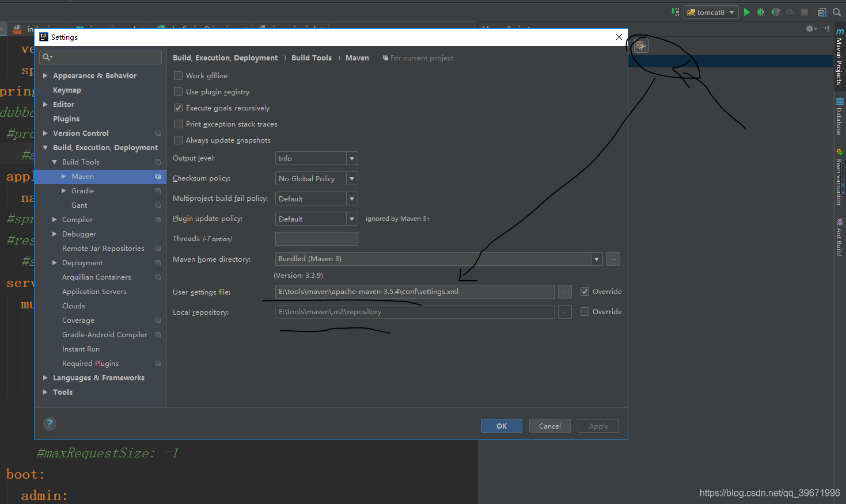Click project-level icon beside Gradle
Image resolution: width=846 pixels, height=504 pixels.
pyautogui.click(x=158, y=191)
